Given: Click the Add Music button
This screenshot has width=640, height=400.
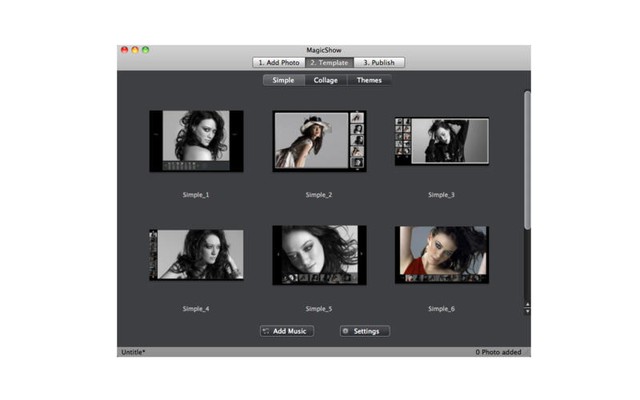Looking at the screenshot, I should click(287, 331).
